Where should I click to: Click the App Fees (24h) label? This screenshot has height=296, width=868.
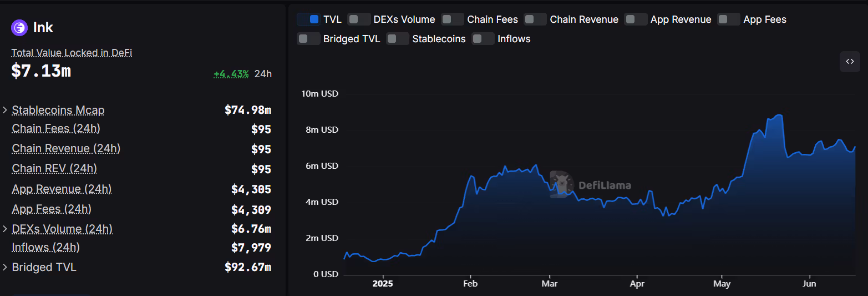pyautogui.click(x=52, y=209)
